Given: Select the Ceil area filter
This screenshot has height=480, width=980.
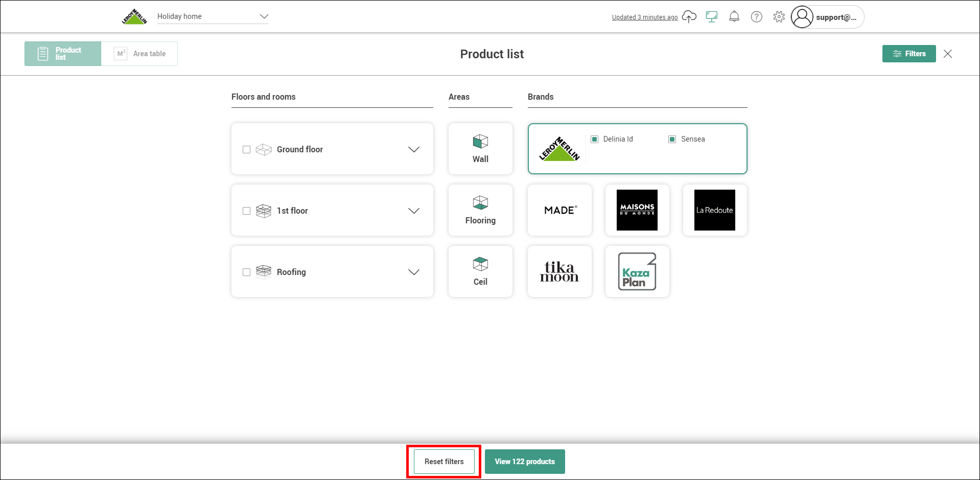Looking at the screenshot, I should 480,271.
